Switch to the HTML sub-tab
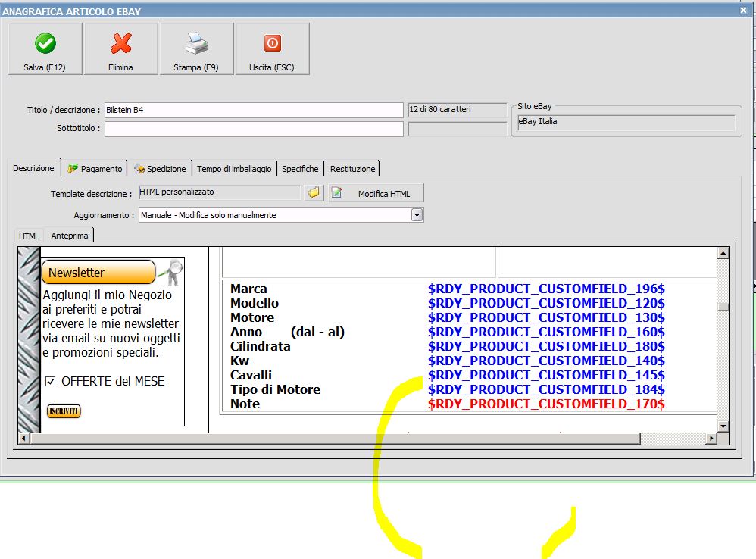The image size is (756, 559). pos(29,236)
